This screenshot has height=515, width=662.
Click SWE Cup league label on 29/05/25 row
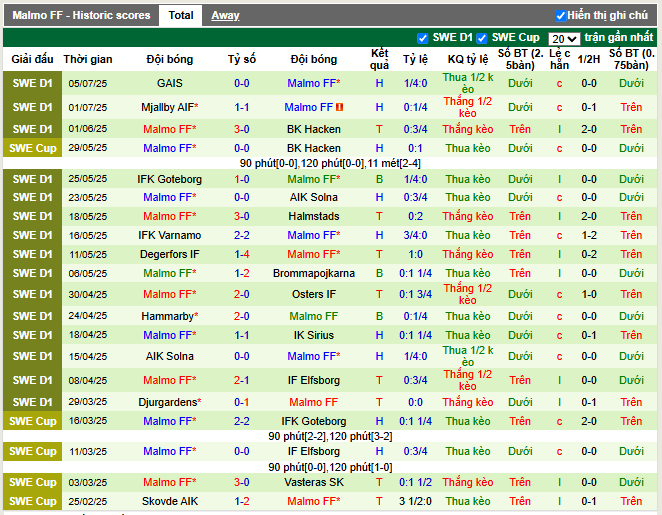(33, 148)
